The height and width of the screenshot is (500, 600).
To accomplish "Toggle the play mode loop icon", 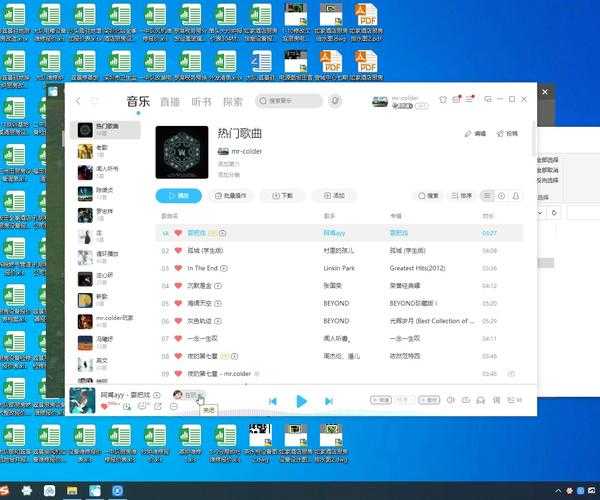I will [x=466, y=400].
